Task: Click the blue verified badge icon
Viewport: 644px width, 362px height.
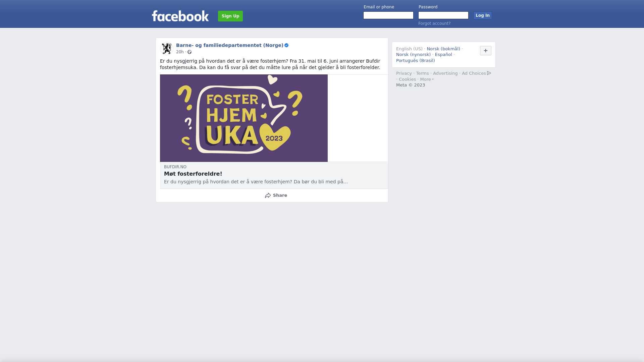Action: pos(286,45)
